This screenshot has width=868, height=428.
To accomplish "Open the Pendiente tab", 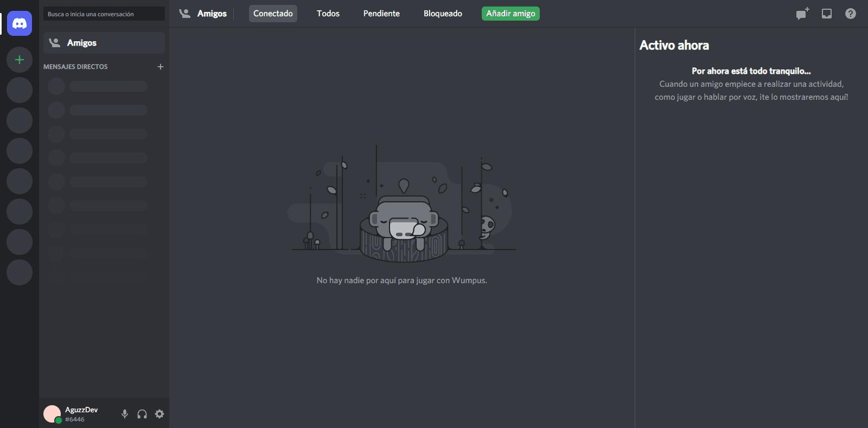I will [381, 14].
